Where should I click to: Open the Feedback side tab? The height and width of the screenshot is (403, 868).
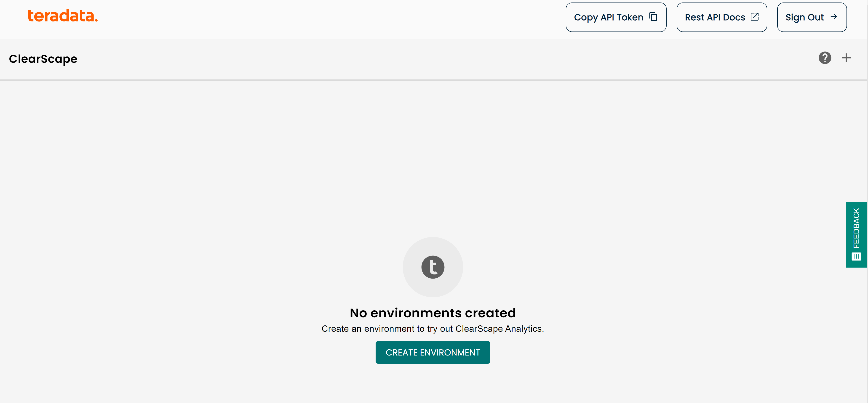(x=856, y=234)
